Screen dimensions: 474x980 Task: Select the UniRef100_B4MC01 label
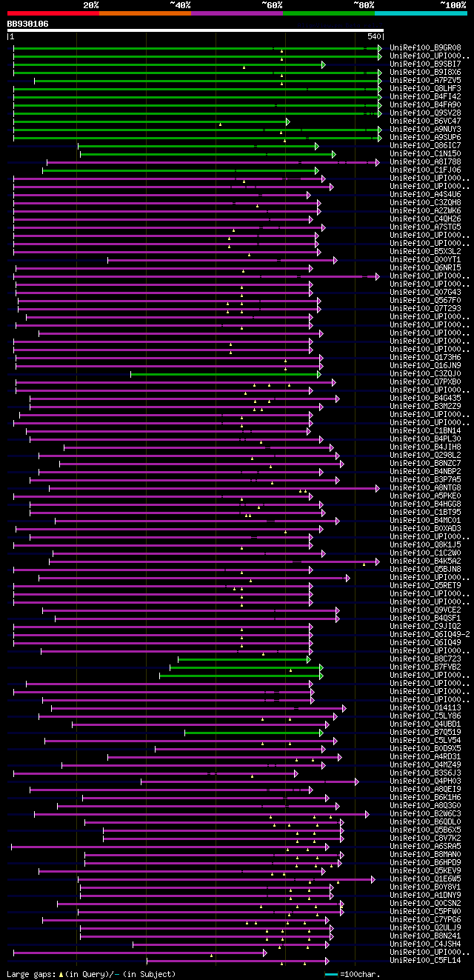[x=425, y=520]
